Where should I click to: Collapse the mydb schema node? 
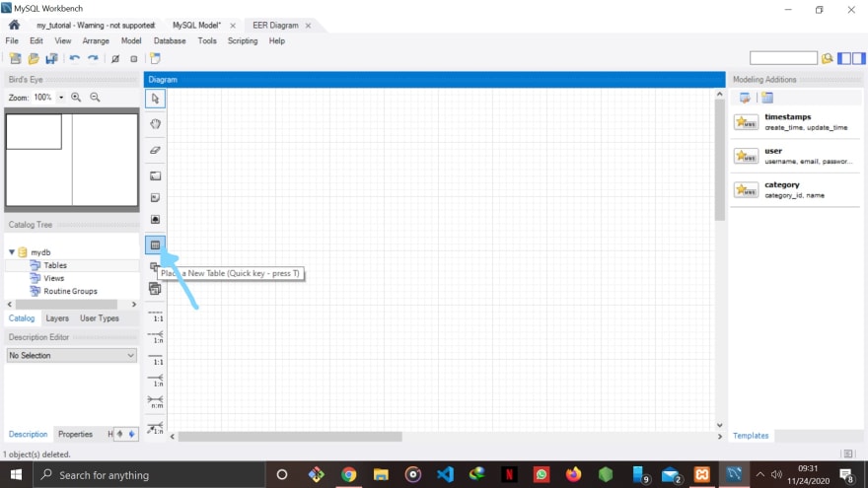click(12, 252)
